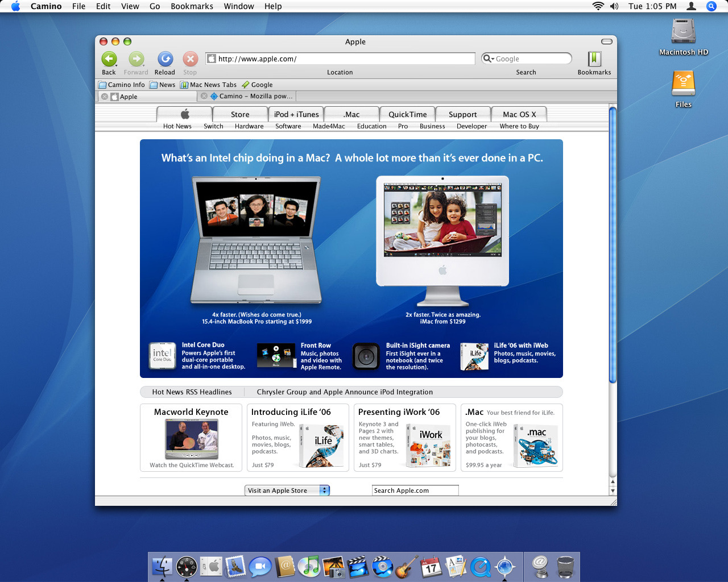Image resolution: width=728 pixels, height=582 pixels.
Task: Click Chrysler Group and Apple headline
Action: pyautogui.click(x=345, y=392)
